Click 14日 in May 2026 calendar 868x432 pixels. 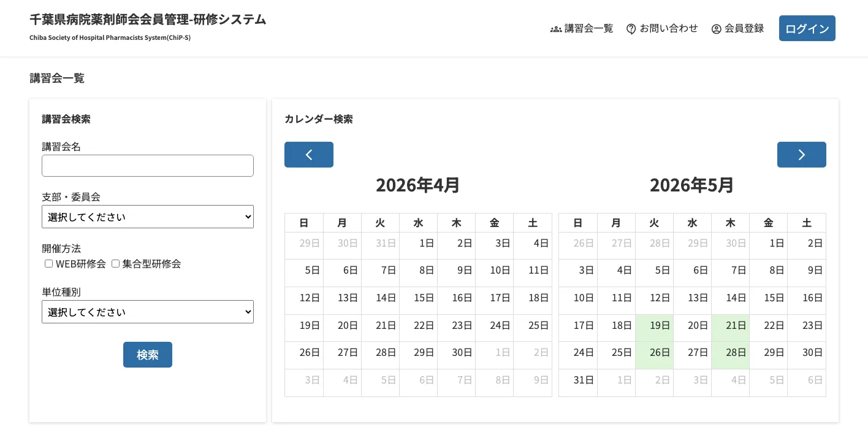[x=730, y=301]
